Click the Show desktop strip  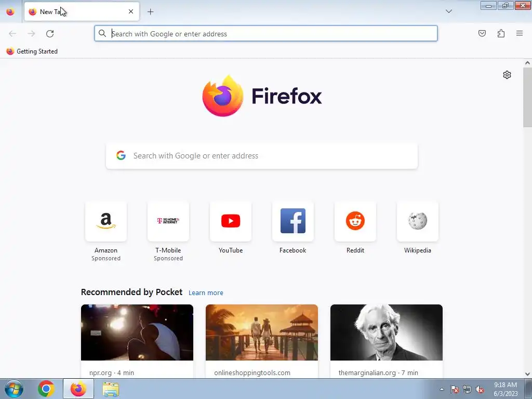[x=528, y=389]
